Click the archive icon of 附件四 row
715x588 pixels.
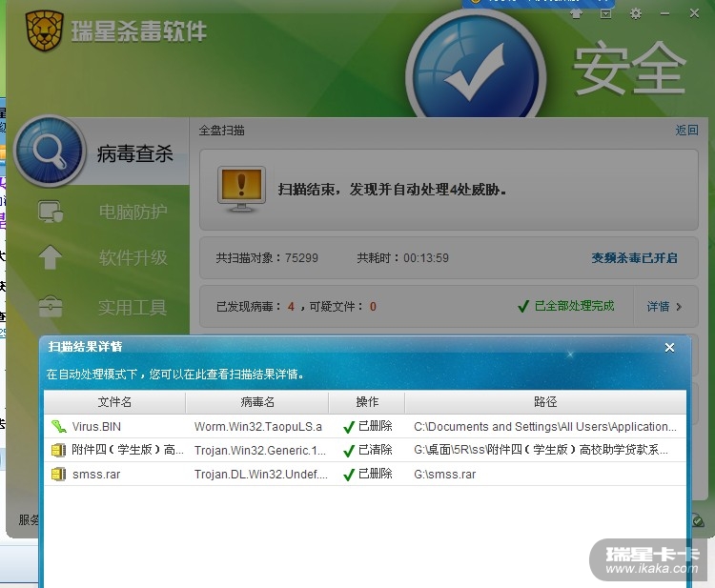[x=58, y=451]
